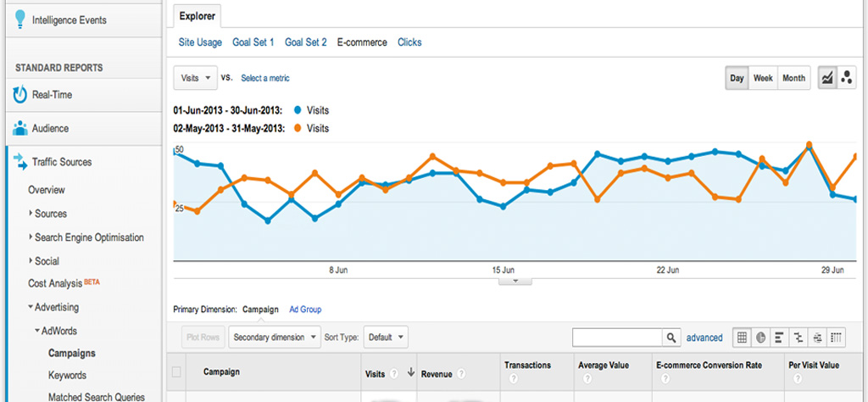Select the pie chart percentage view icon
Screen dimensions: 868x402
click(x=761, y=338)
